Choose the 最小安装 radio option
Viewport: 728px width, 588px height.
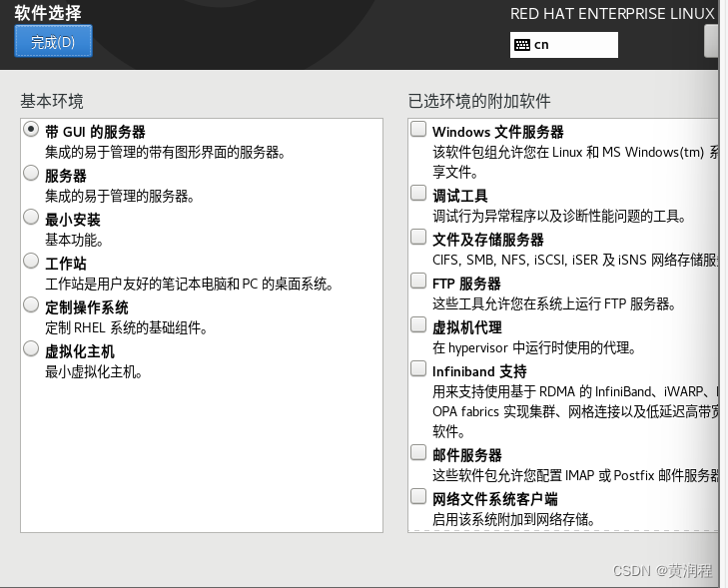31,217
